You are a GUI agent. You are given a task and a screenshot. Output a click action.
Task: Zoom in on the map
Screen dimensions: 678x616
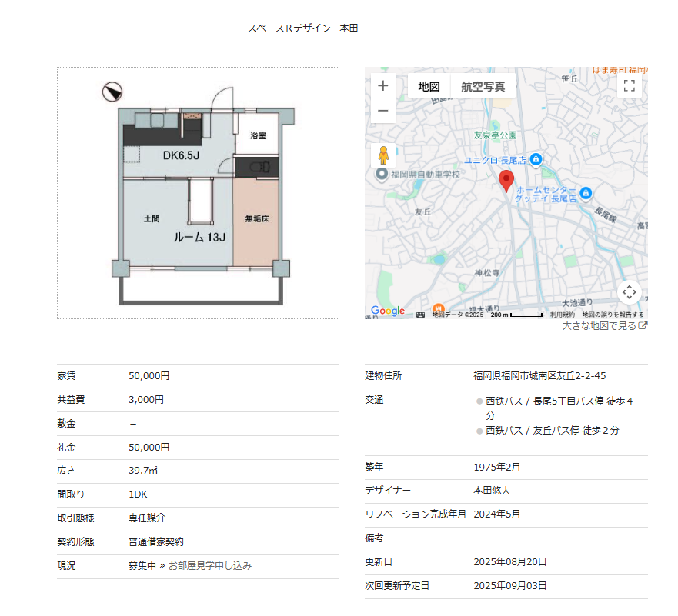click(382, 85)
